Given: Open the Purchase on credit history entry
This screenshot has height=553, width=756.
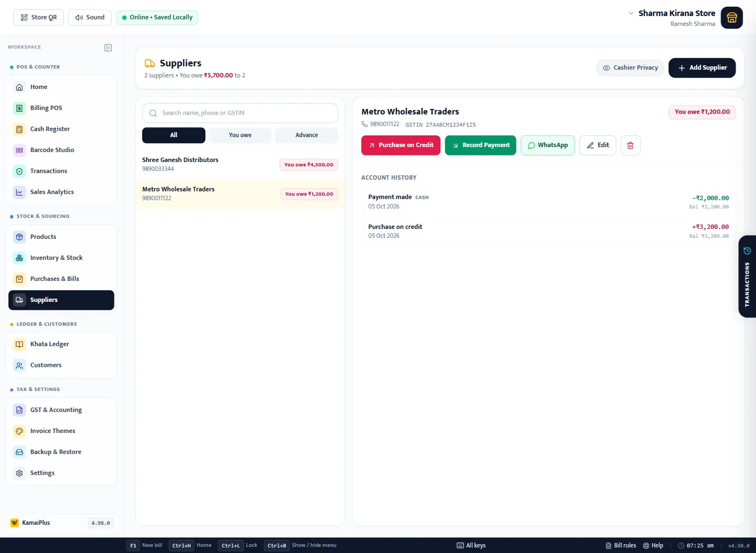Looking at the screenshot, I should (548, 231).
